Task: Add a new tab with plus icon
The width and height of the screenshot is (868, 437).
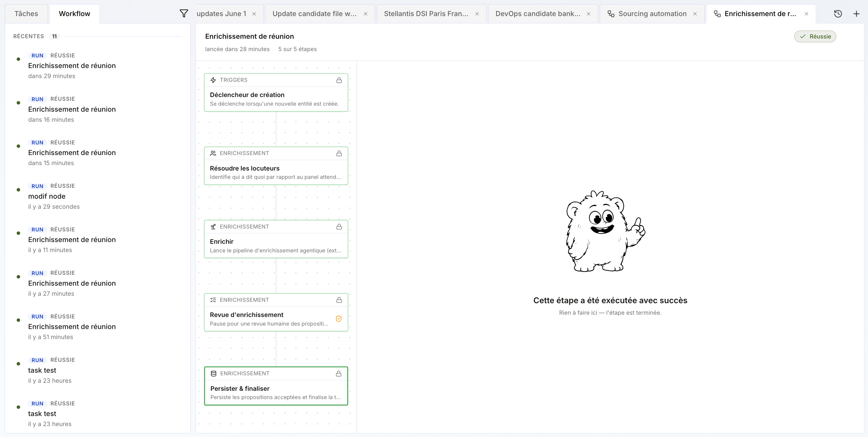Action: 856,14
